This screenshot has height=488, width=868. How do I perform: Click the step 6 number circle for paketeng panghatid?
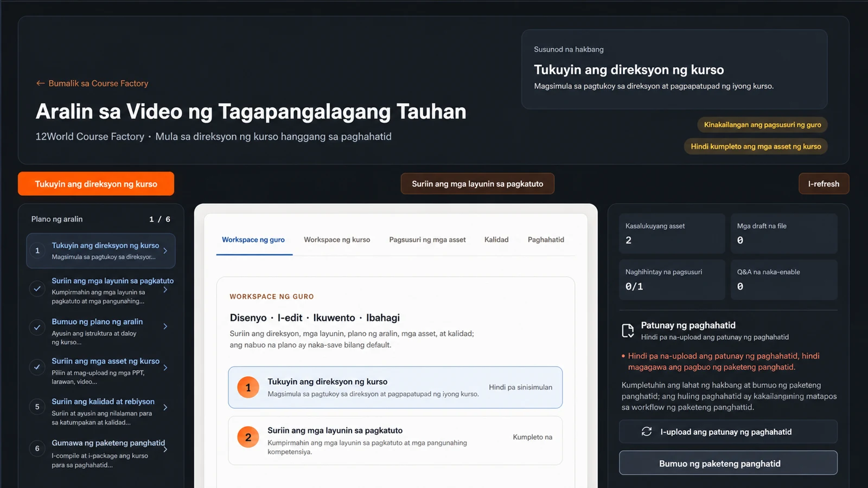(37, 448)
